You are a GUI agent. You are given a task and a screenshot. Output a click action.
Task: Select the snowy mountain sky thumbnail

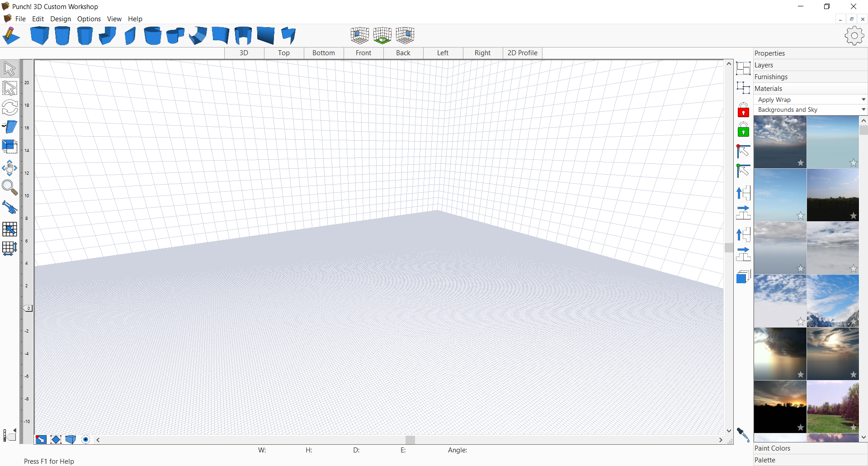(x=833, y=301)
